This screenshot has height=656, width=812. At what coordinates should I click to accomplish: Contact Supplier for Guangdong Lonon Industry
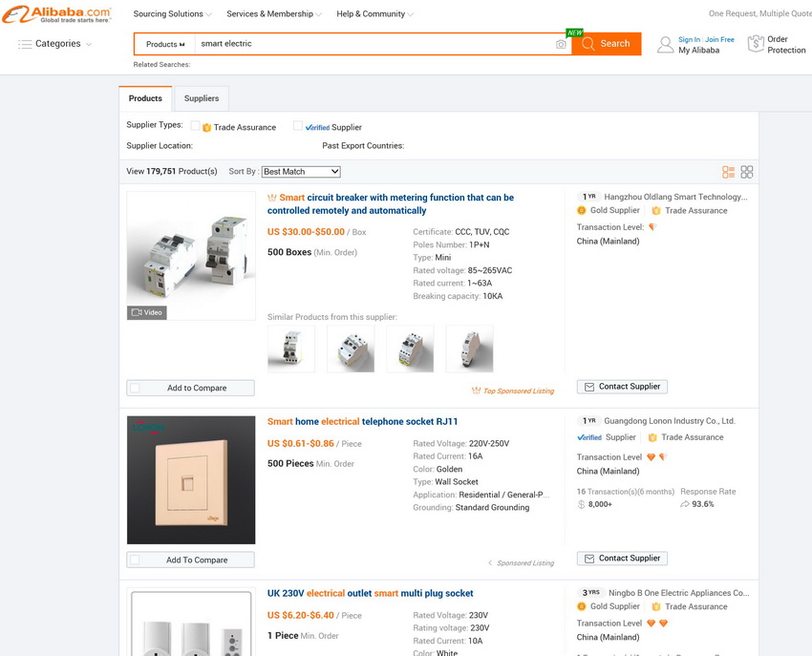pos(622,559)
